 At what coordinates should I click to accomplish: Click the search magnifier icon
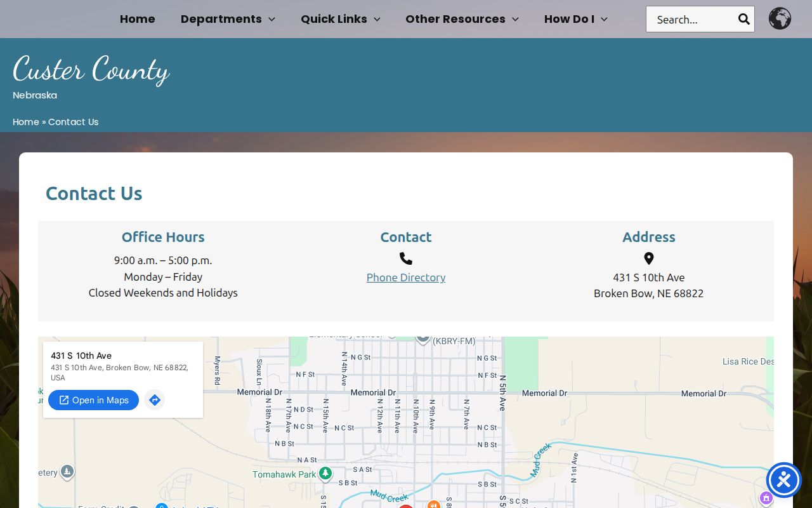[743, 19]
